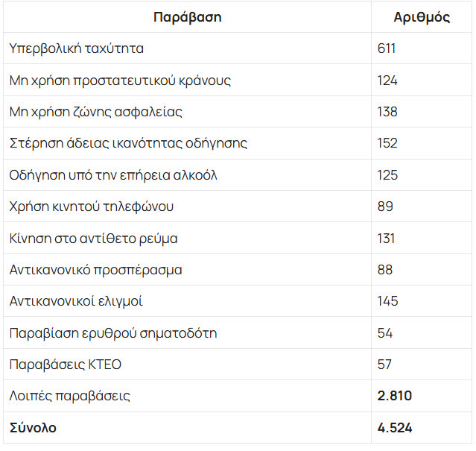Select "Παραβίαση ερυθρού σηματοδότη" cell

pos(113,333)
